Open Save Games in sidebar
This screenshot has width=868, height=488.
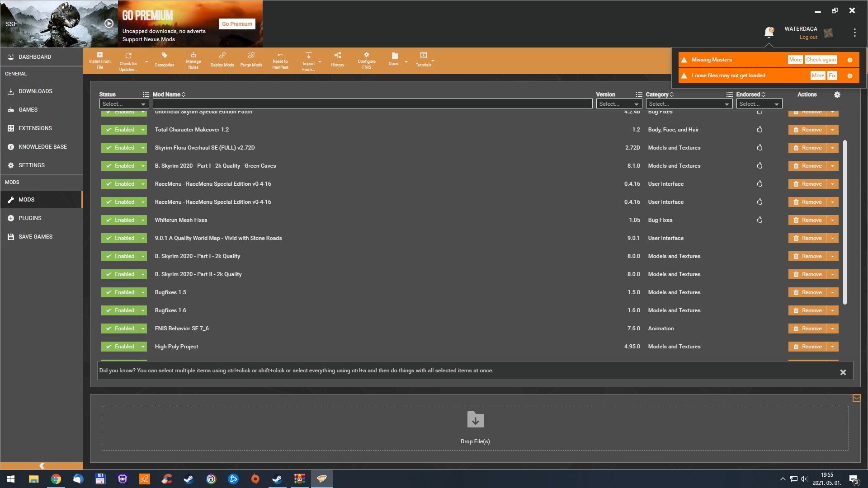point(42,237)
